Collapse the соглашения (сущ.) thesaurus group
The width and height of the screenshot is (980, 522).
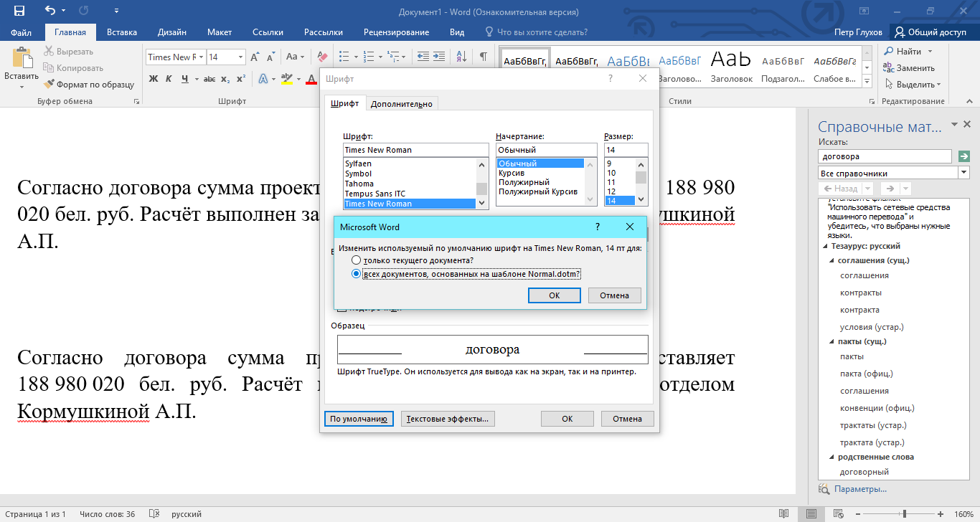(x=832, y=261)
